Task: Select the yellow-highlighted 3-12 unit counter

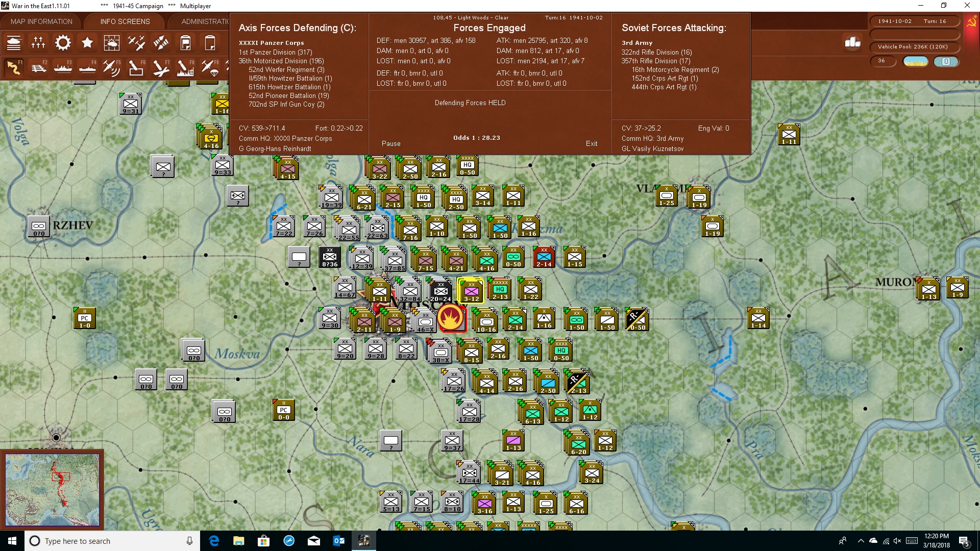Action: 471,291
